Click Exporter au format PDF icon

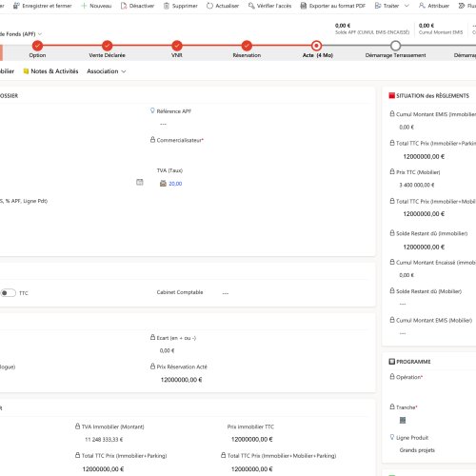304,6
